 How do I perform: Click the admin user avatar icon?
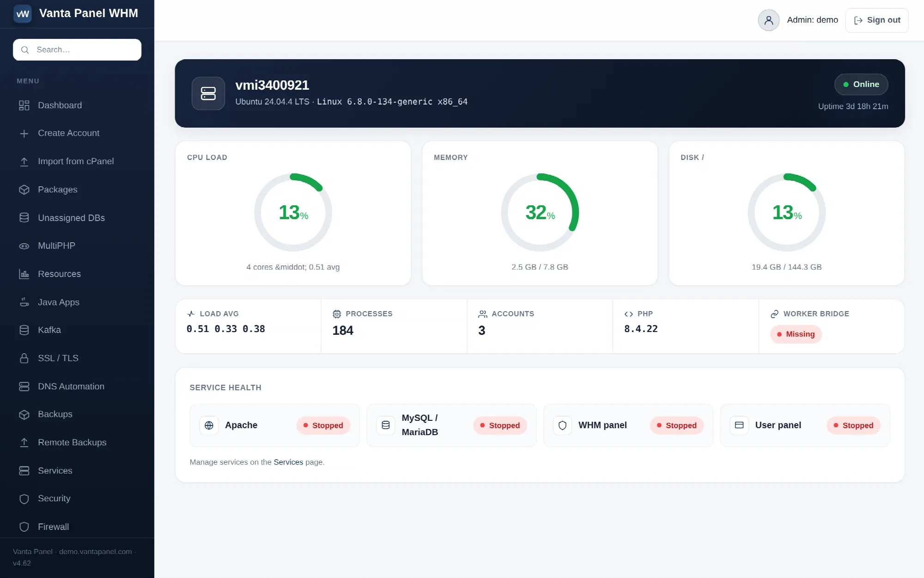[769, 20]
